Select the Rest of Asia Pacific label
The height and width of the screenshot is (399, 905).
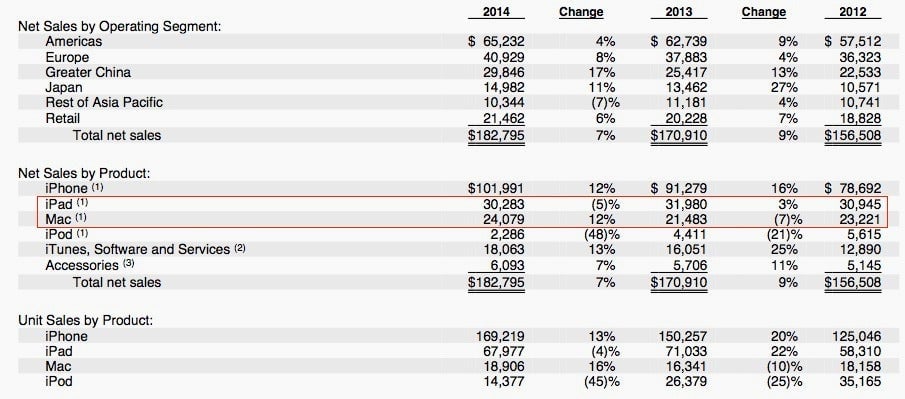104,103
